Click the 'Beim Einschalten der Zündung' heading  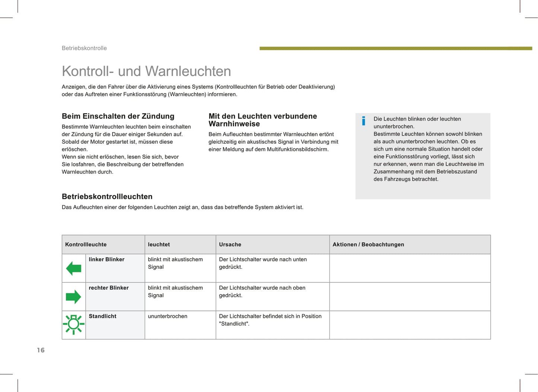118,116
